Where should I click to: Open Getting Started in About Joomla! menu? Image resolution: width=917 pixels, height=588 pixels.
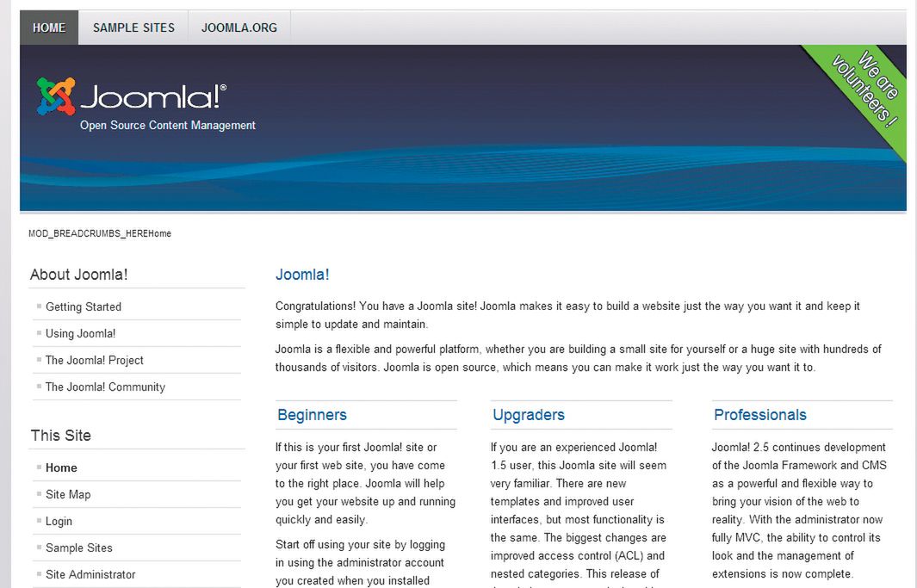[x=83, y=306]
